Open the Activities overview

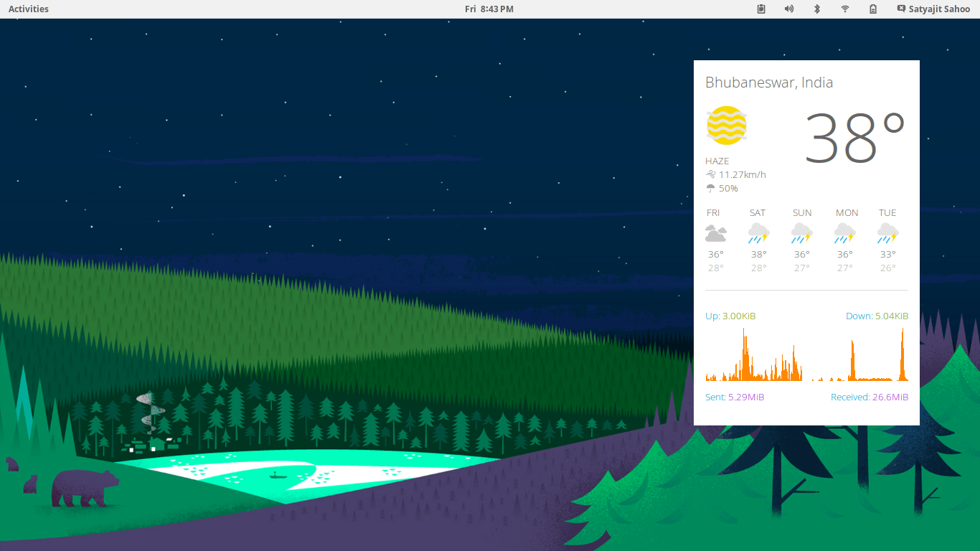click(x=29, y=9)
